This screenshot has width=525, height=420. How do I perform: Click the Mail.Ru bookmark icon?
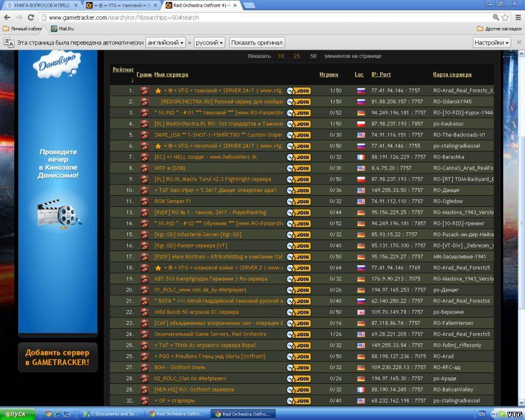tap(54, 29)
